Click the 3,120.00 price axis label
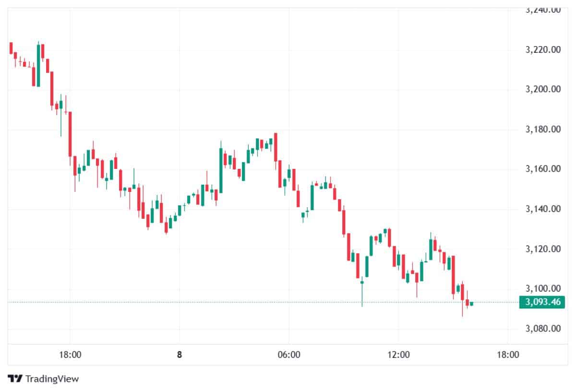 coord(542,249)
